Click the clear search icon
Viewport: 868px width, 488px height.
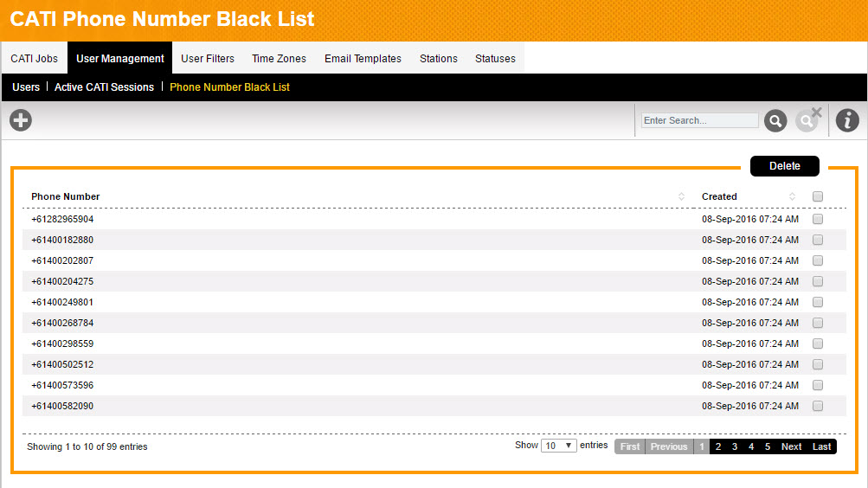(808, 120)
